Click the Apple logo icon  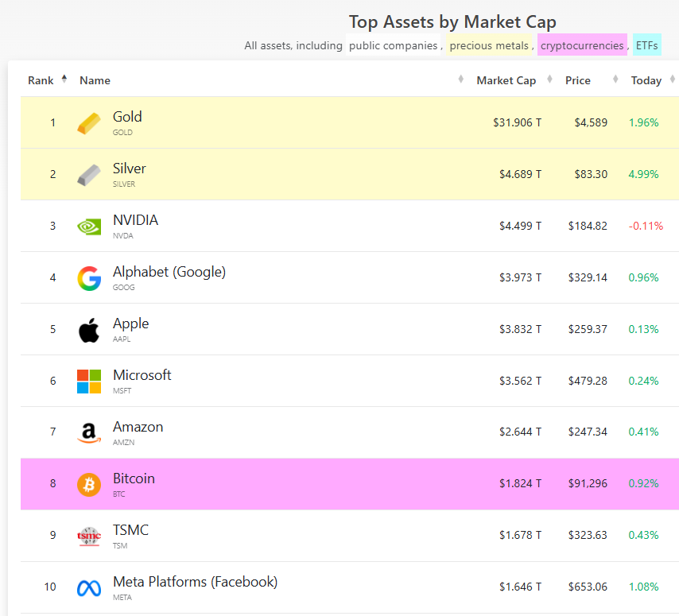coord(89,330)
